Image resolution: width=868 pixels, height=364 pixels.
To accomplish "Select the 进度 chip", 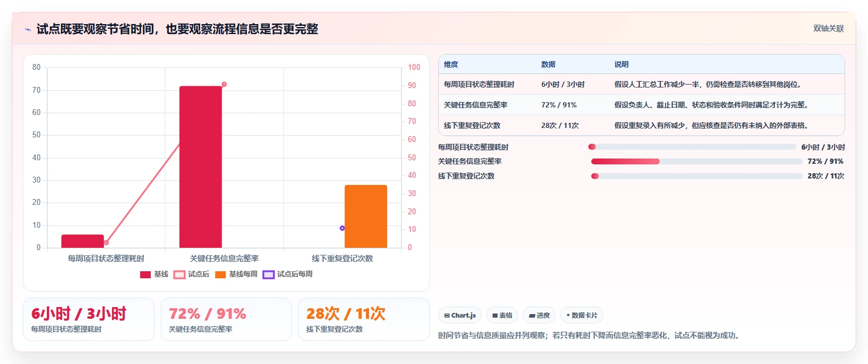I will (538, 315).
